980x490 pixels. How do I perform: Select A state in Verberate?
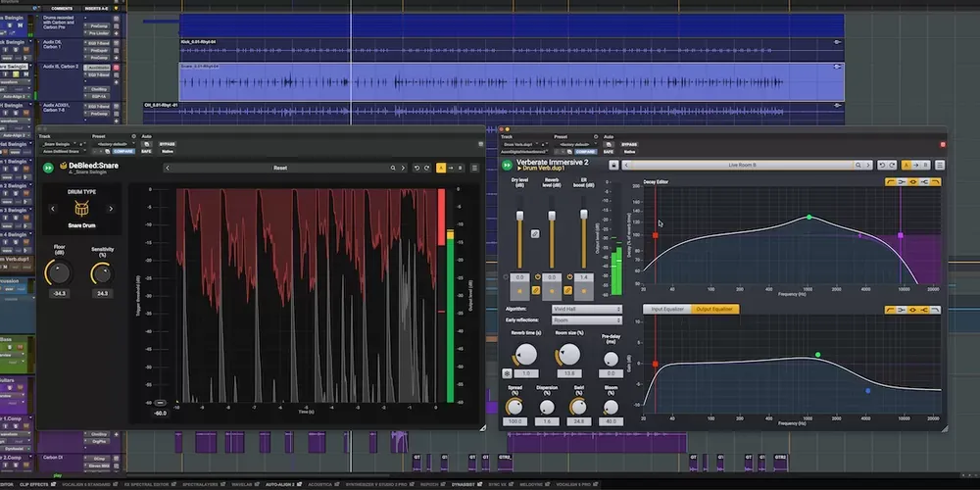click(906, 165)
